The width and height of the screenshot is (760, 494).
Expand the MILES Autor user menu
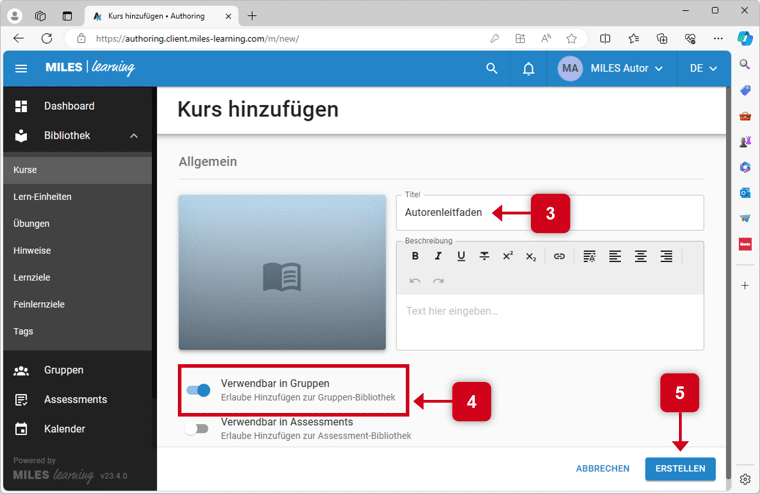[610, 69]
